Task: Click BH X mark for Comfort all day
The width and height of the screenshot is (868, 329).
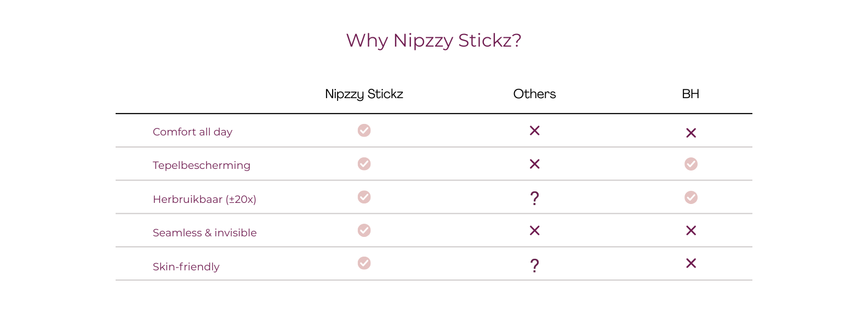Action: 691,133
